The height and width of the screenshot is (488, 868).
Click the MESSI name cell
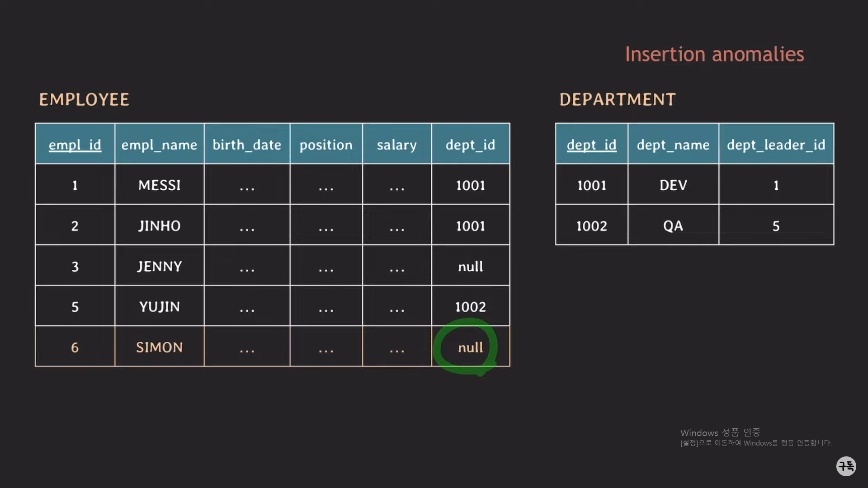(x=159, y=185)
